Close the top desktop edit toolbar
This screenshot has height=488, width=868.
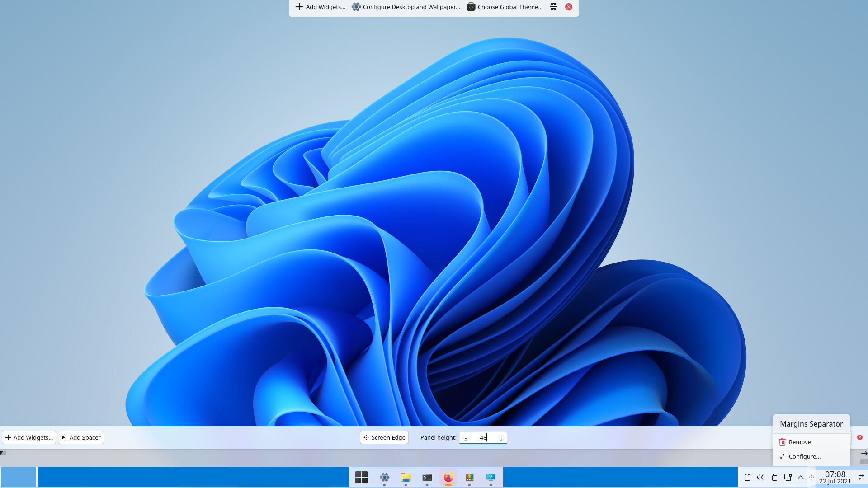pos(569,7)
